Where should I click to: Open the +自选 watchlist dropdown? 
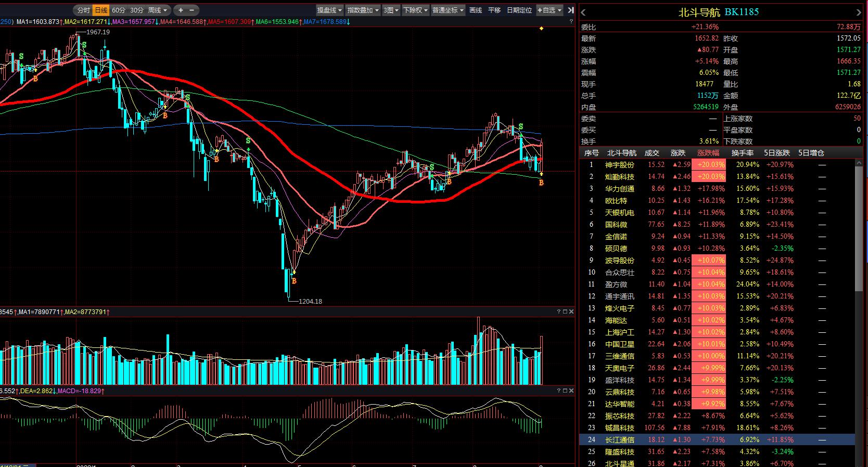click(x=550, y=10)
